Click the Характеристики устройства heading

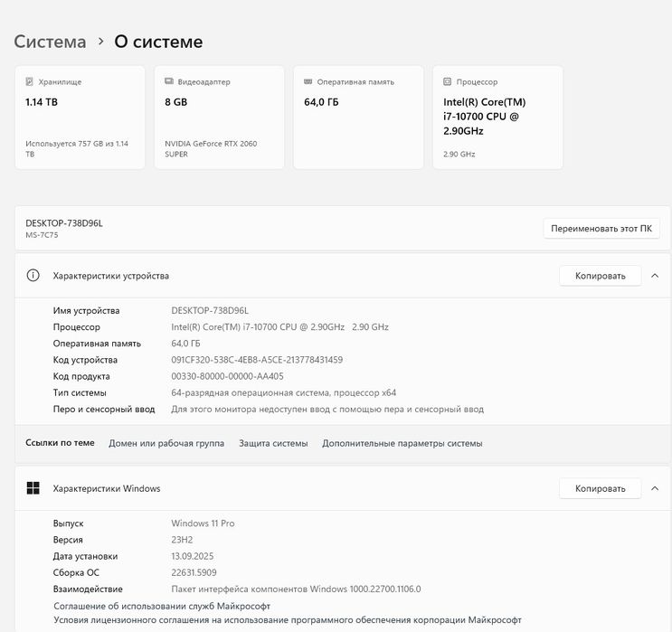111,276
